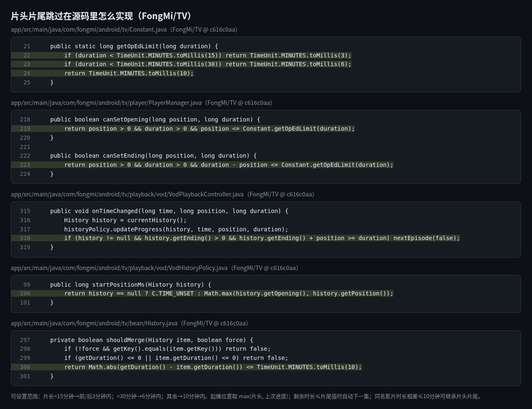
Task: Click the shouldMerge method signature
Action: (x=152, y=340)
